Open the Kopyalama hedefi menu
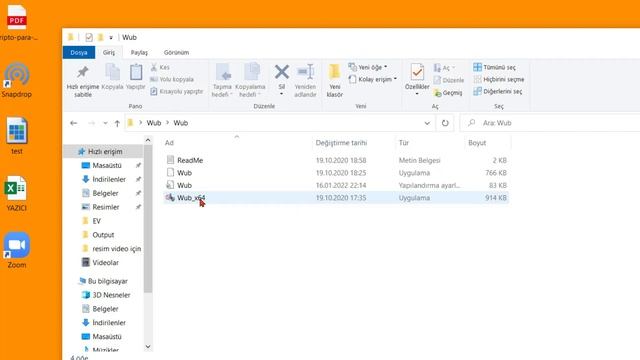The height and width of the screenshot is (360, 640). pos(250,81)
